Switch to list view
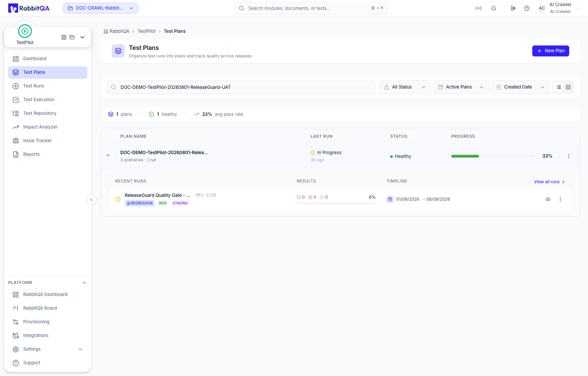The image size is (588, 376). point(559,87)
